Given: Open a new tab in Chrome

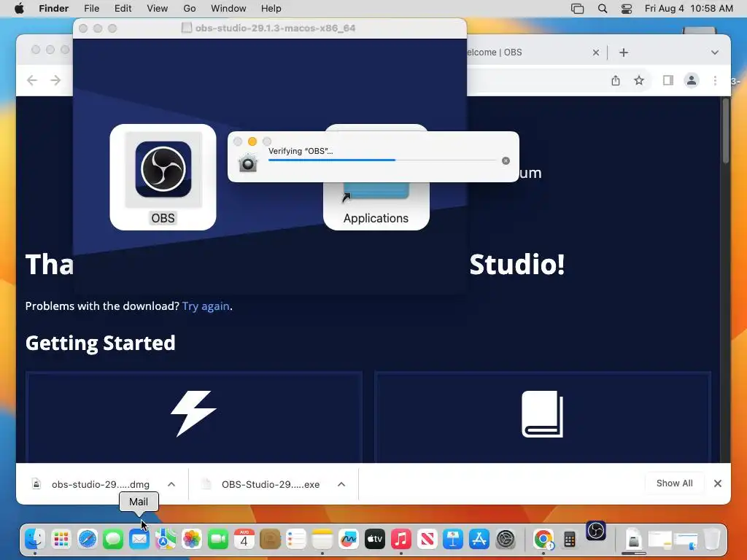Looking at the screenshot, I should 624,52.
